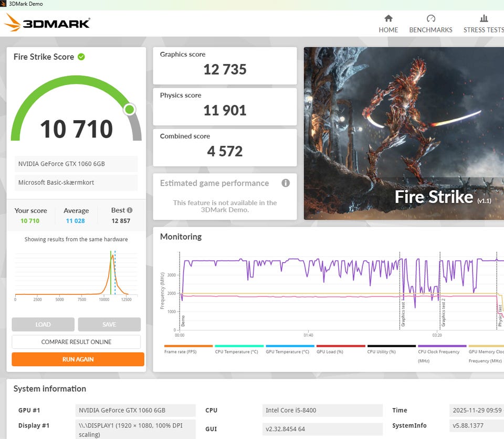Toggle CPU Clock Frequency purple legend swatch
Viewport: 504px width, 439px height.
[442, 346]
